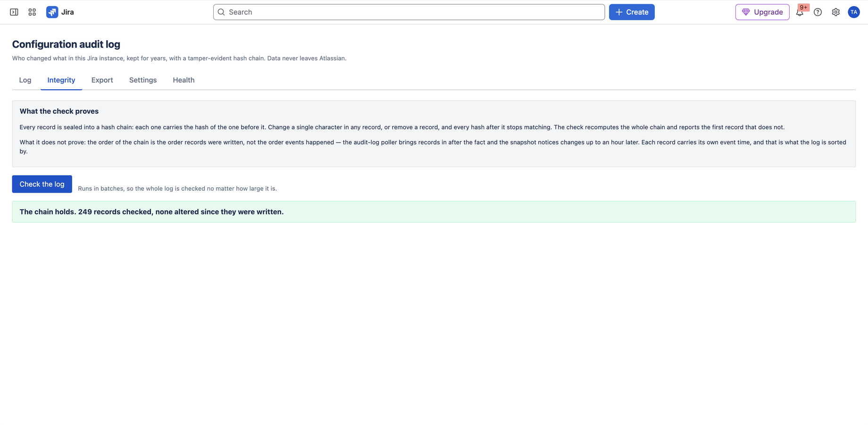View the Health tab
Screen dimensions: 868x425
(184, 80)
